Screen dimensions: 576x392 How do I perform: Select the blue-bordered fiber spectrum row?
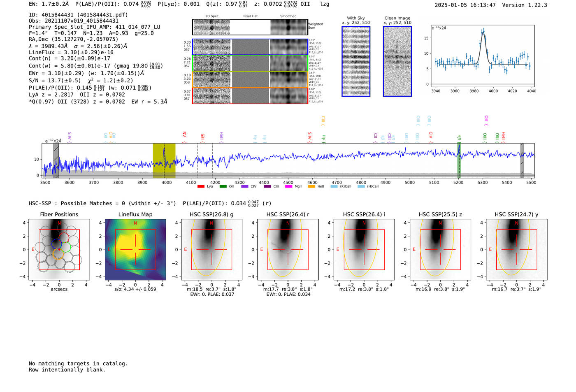point(250,47)
